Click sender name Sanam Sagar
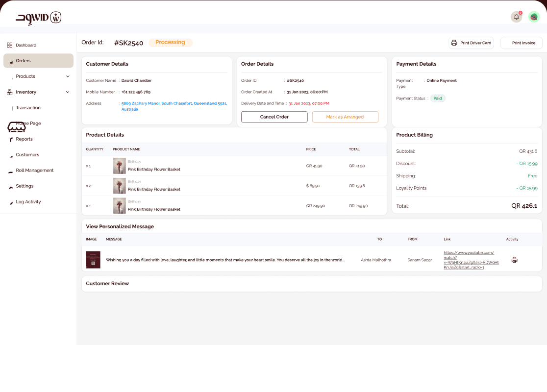Viewport: 547px width, 392px height. coord(420,260)
